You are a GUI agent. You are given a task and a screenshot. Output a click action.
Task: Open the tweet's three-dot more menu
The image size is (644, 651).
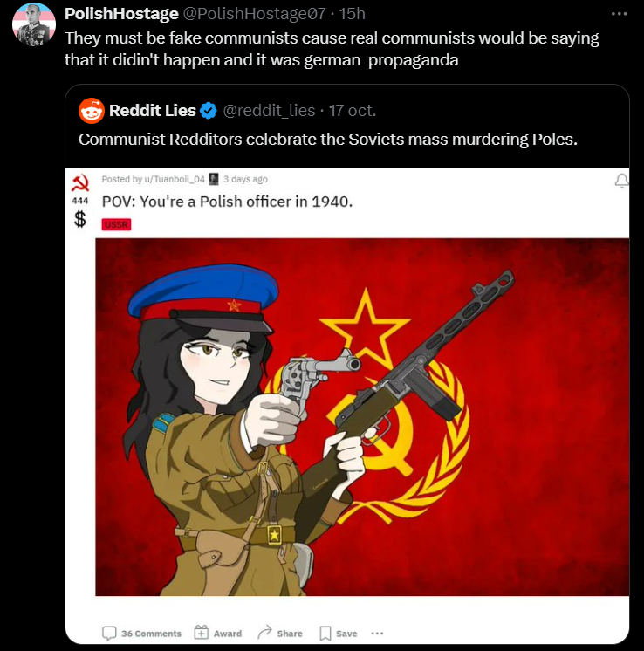tap(619, 14)
